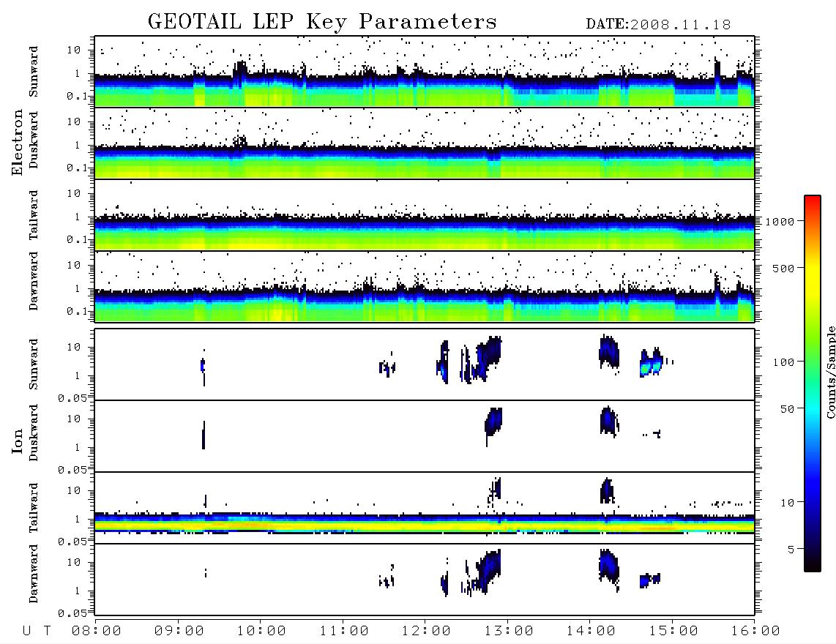This screenshot has height=644, width=836.
Task: Click the Electron Tailward spectrogram panel
Action: coord(425,215)
